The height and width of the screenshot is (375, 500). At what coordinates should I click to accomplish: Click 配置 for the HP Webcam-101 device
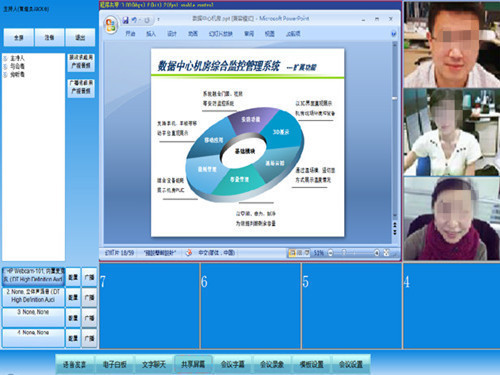[x=73, y=277]
